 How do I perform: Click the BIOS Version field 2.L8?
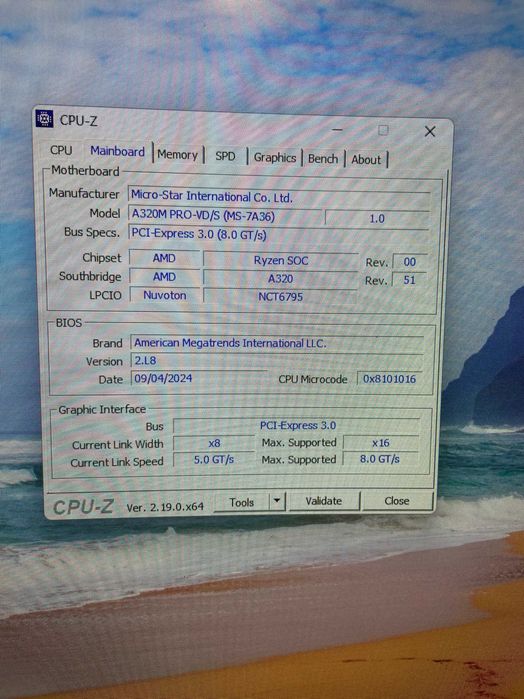pos(276,360)
